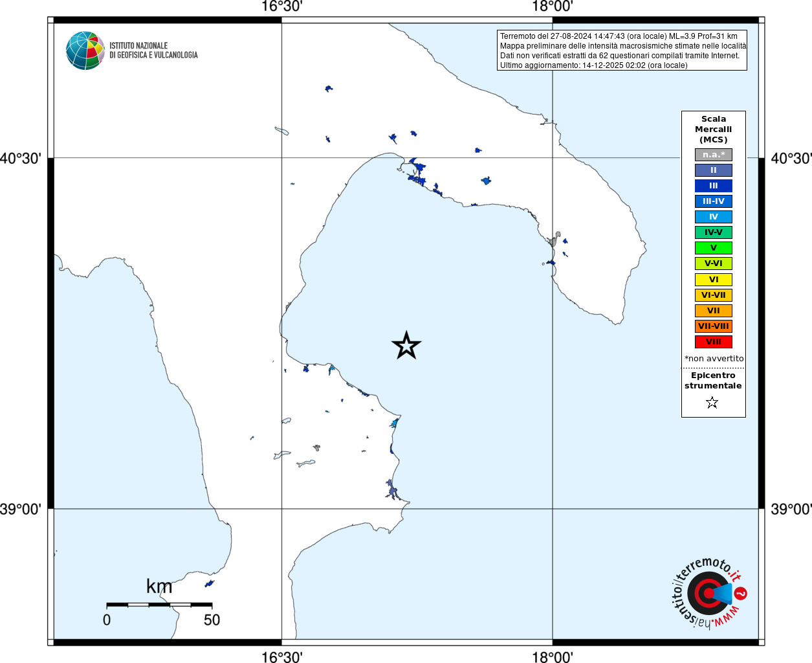Click the top 18°00' longitude label
The width and height of the screenshot is (812, 663).
pos(553,7)
